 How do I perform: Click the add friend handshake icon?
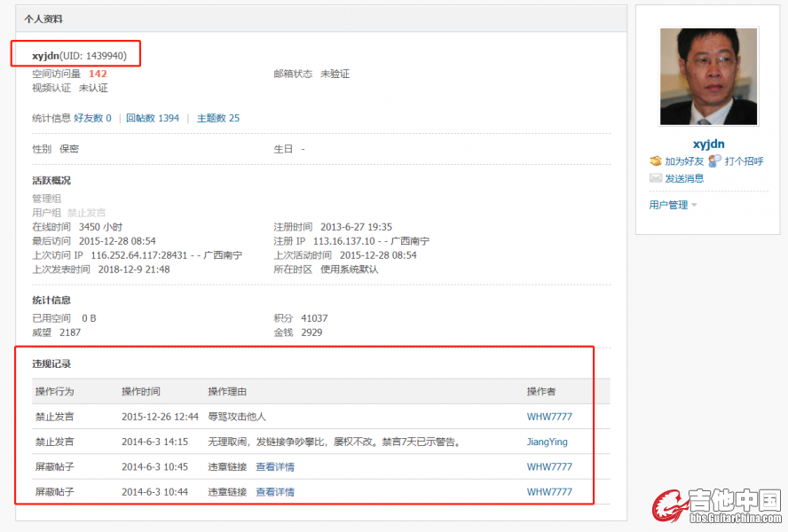[655, 160]
